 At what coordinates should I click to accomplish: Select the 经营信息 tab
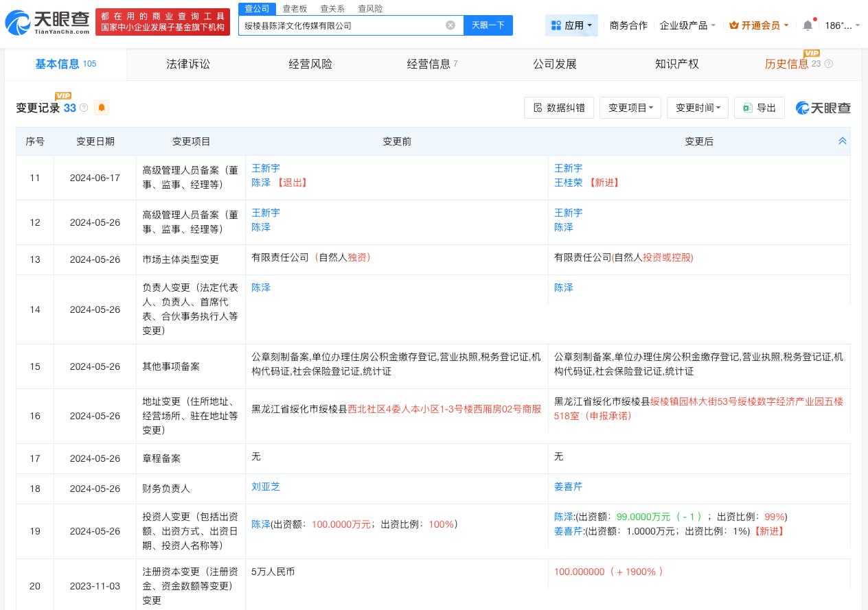[432, 64]
